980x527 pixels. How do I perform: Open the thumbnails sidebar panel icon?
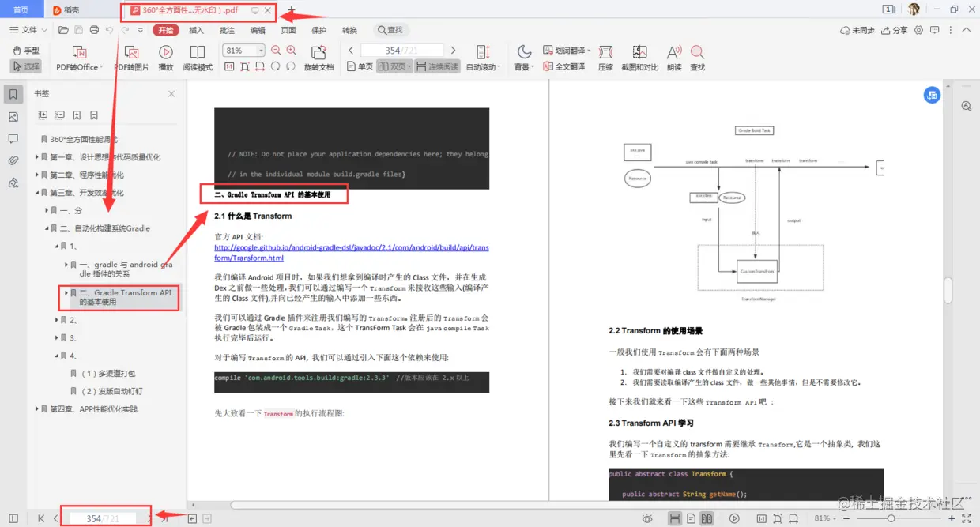coord(13,117)
